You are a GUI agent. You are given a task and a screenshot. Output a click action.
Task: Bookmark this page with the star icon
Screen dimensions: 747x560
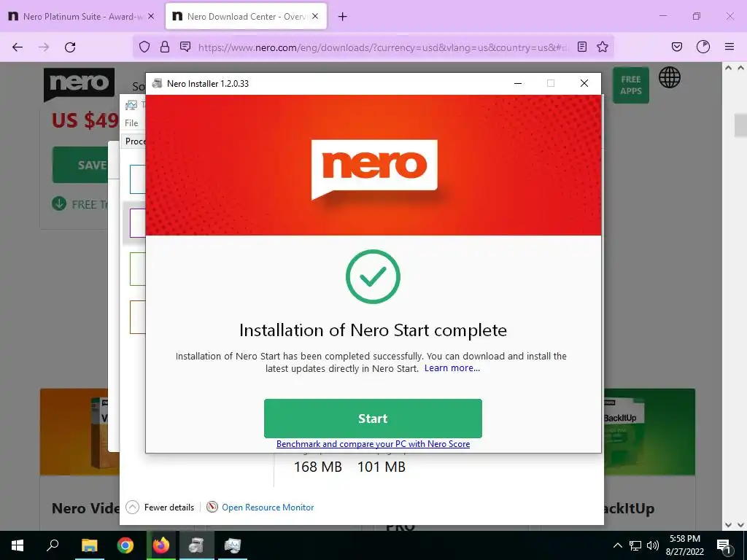[603, 47]
